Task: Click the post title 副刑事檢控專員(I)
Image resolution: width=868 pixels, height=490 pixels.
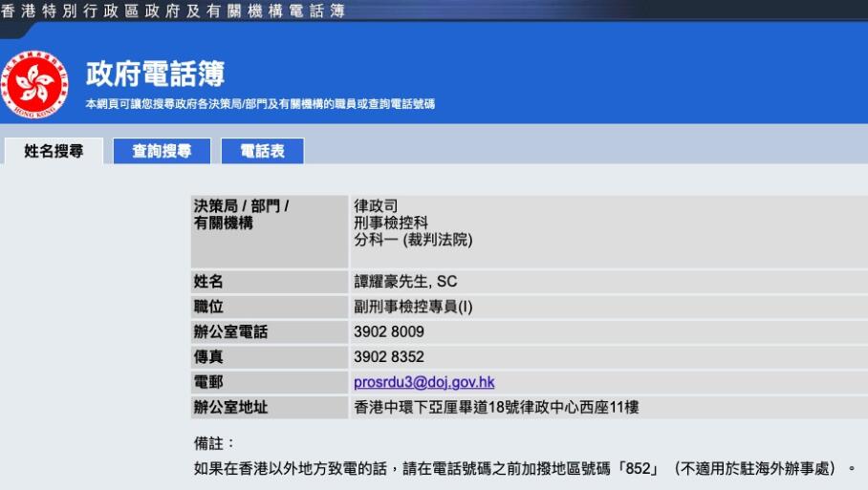Action: pyautogui.click(x=413, y=308)
